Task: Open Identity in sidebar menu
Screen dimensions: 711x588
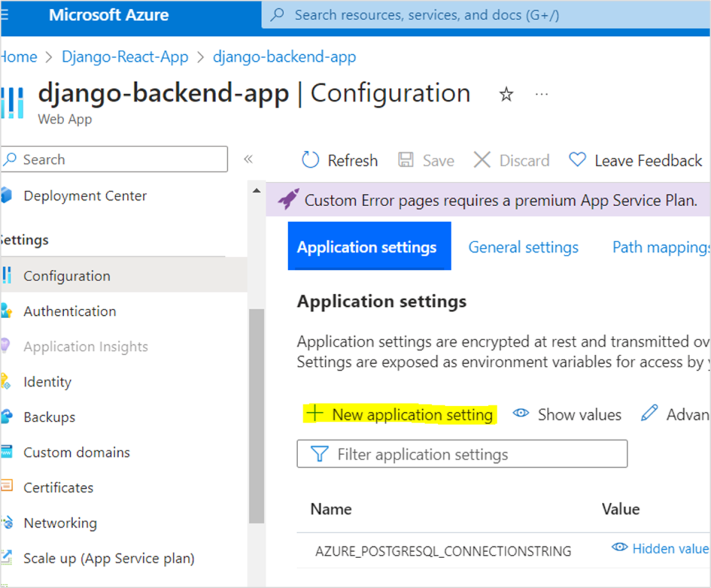Action: point(47,382)
